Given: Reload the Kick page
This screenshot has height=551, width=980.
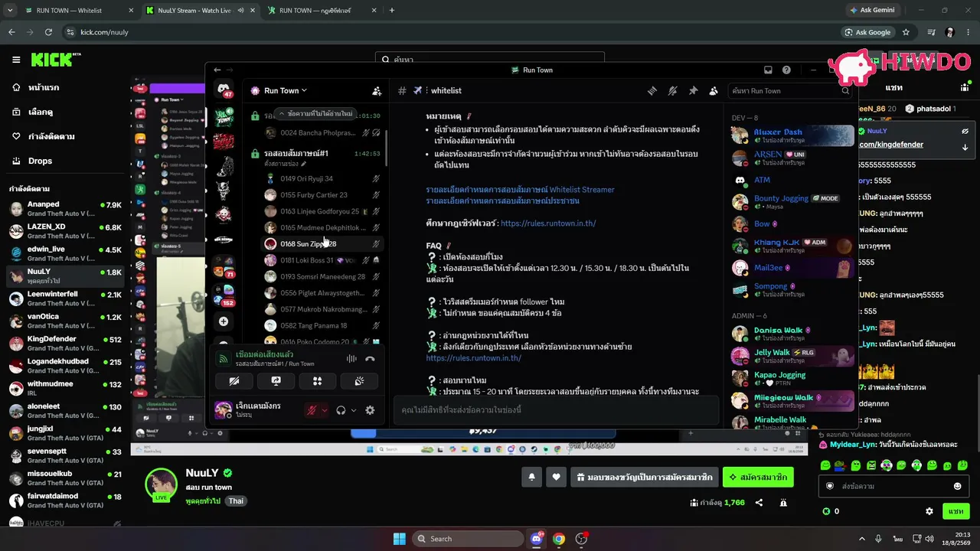Looking at the screenshot, I should click(x=48, y=32).
